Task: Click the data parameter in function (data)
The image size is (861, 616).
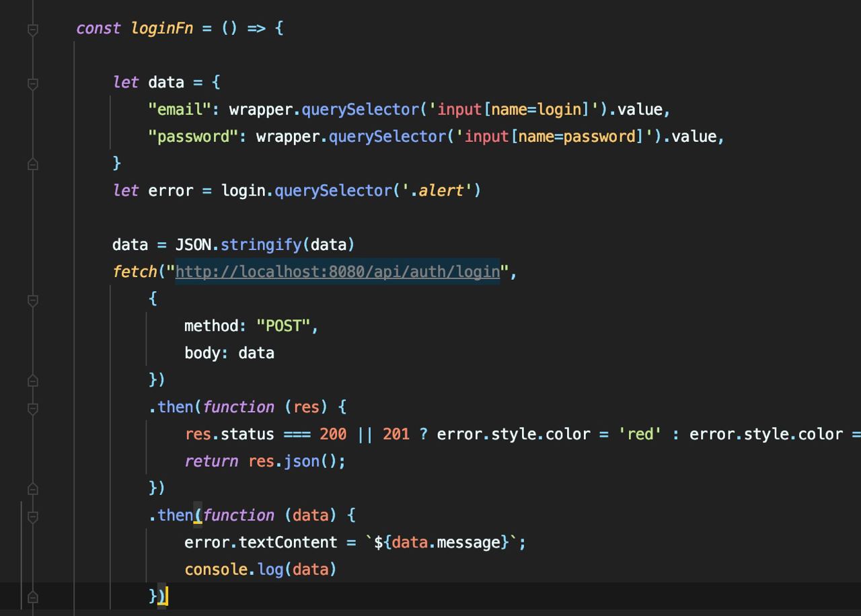Action: (x=310, y=516)
